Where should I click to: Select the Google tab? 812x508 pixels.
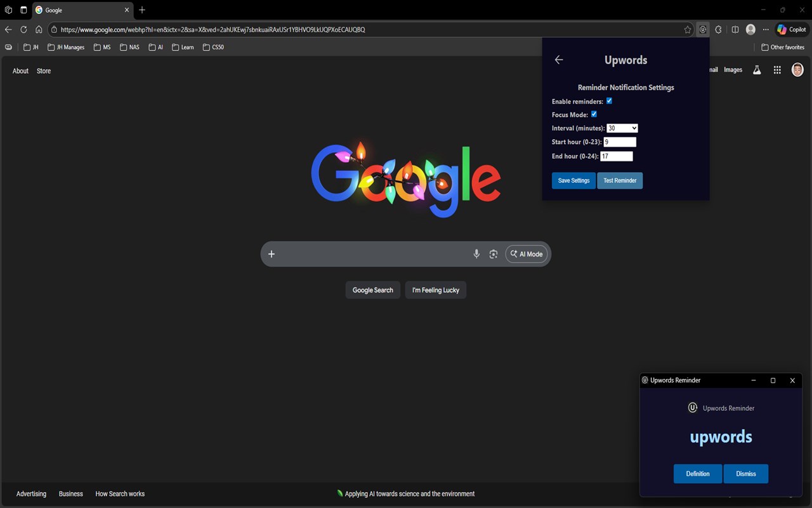[82, 10]
